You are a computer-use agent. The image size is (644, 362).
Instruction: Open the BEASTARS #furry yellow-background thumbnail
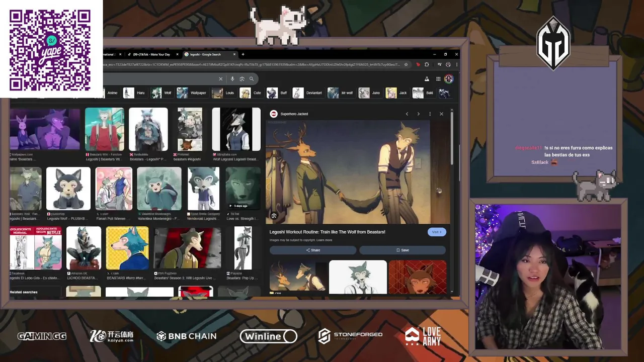[127, 248]
